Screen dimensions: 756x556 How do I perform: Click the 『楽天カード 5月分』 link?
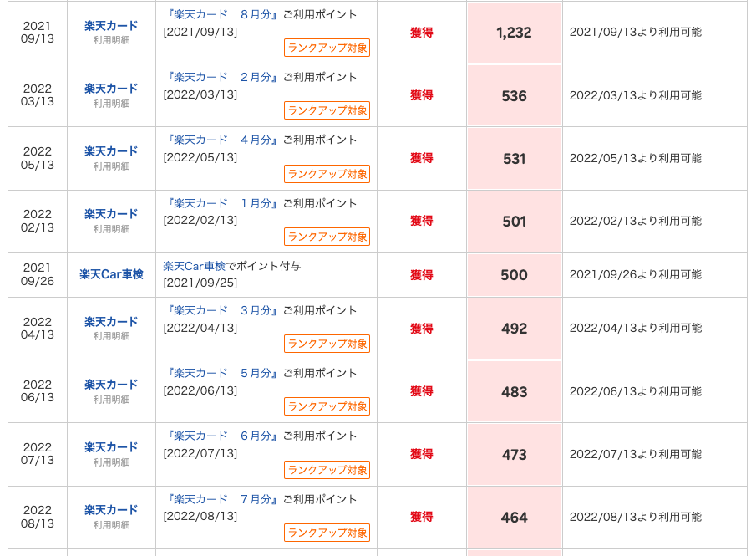pyautogui.click(x=222, y=373)
